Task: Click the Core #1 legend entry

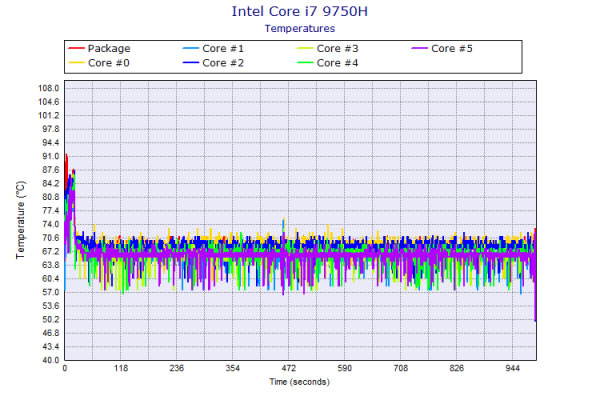Action: 214,48
